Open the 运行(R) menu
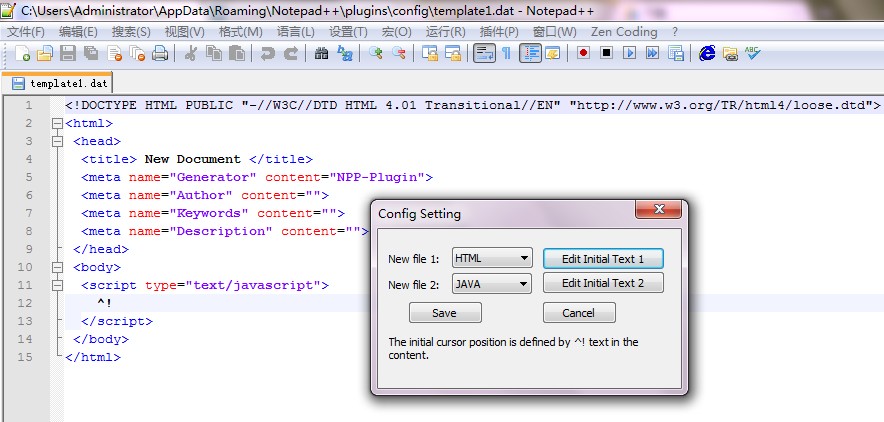Viewport: 884px width, 422px height. (445, 32)
